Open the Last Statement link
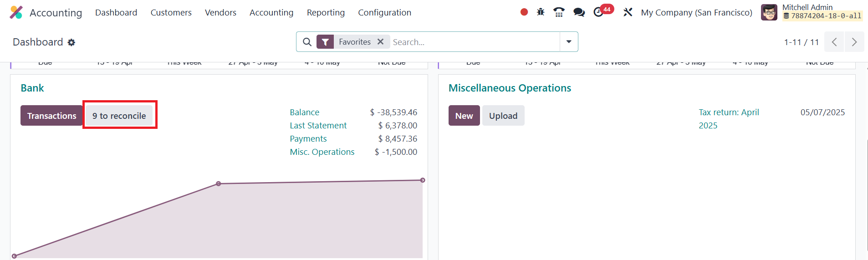Viewport: 868px width, 260px height. (318, 125)
